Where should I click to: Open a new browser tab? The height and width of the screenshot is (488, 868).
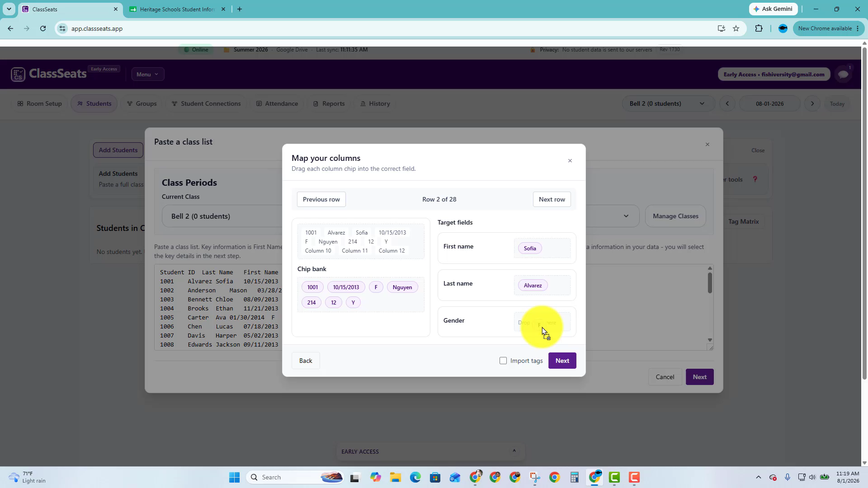pyautogui.click(x=240, y=9)
